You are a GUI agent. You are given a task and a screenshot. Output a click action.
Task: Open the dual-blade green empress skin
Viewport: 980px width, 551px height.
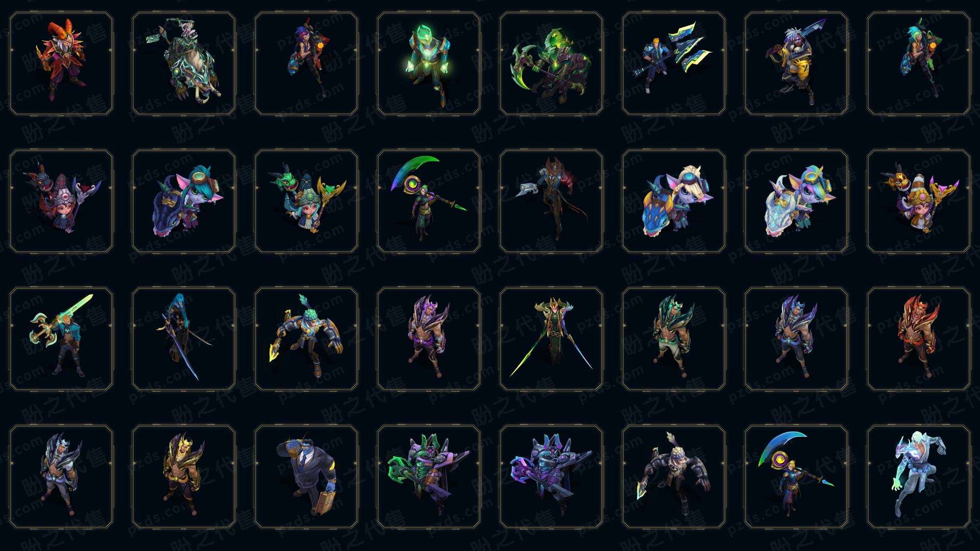[551, 339]
